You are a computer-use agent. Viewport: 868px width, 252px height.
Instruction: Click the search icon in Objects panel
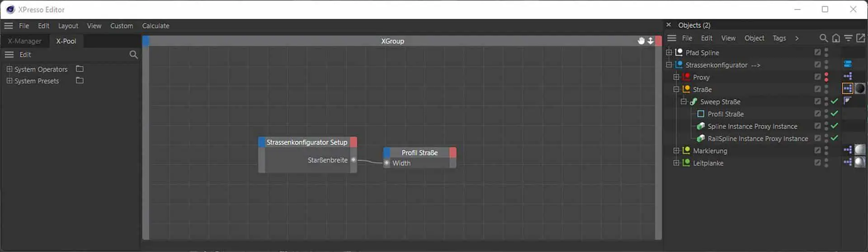tap(823, 38)
